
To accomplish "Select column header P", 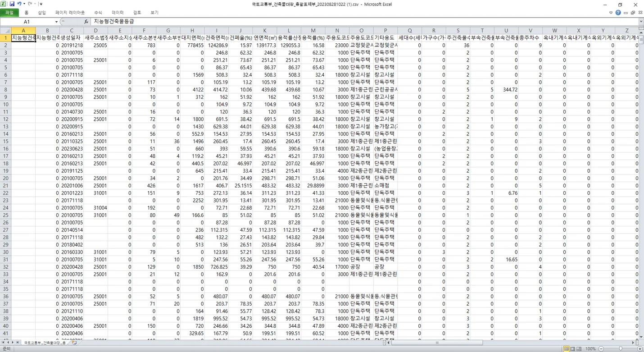I will click(385, 31).
